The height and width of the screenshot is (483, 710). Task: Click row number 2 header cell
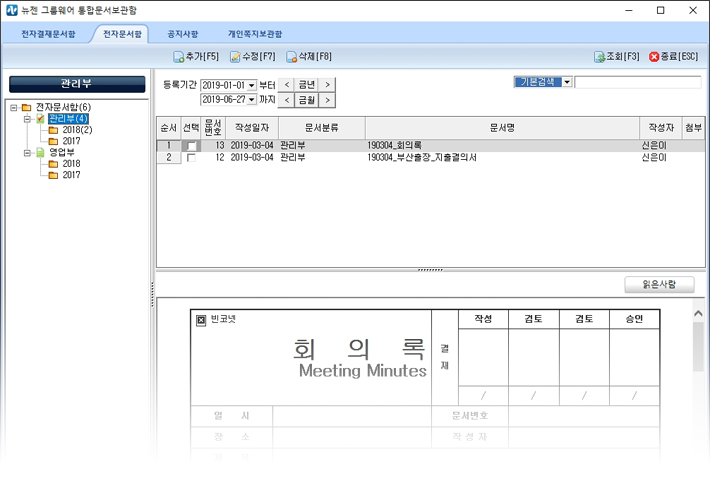(168, 158)
